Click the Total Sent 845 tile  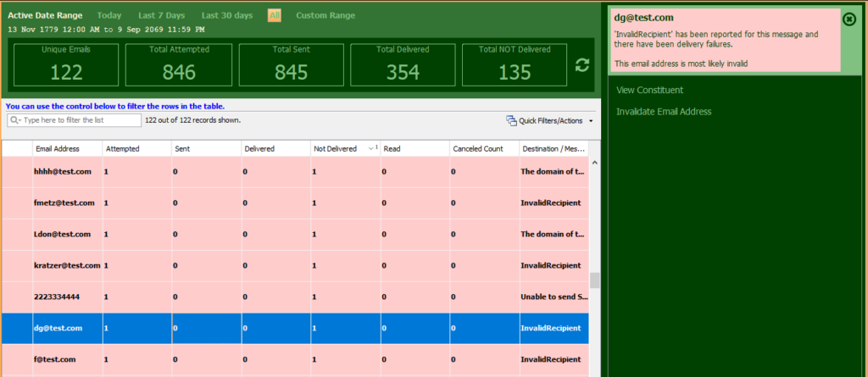[x=292, y=64]
